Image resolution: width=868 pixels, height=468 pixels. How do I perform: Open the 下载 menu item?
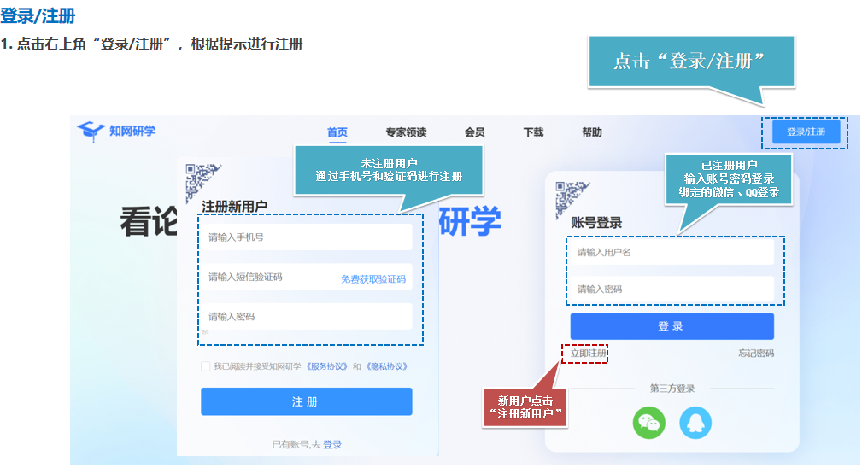(533, 132)
